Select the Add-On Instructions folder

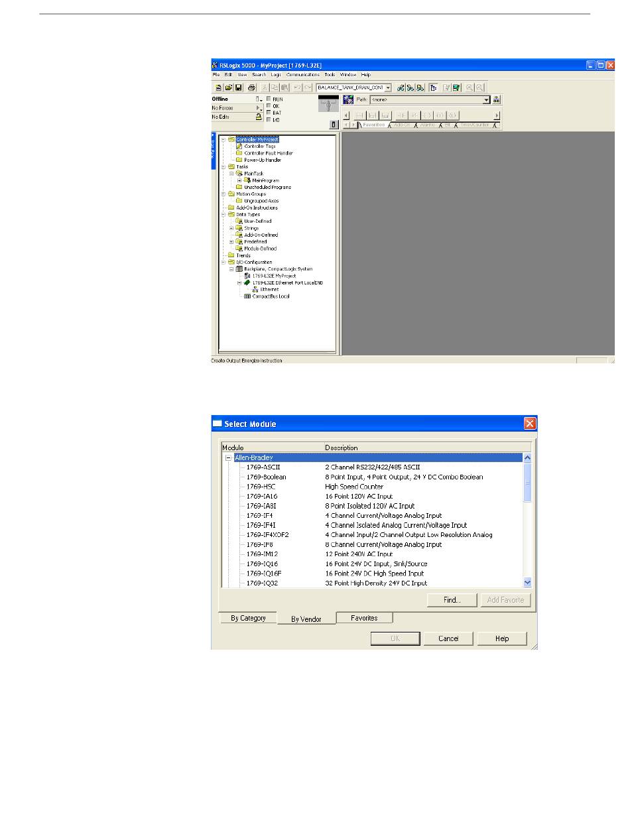(x=257, y=208)
